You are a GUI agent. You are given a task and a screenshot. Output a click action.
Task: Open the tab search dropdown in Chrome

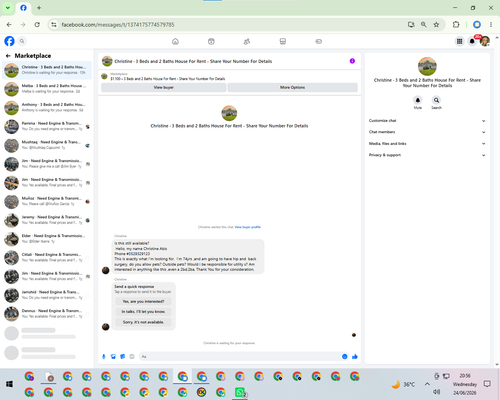point(8,8)
